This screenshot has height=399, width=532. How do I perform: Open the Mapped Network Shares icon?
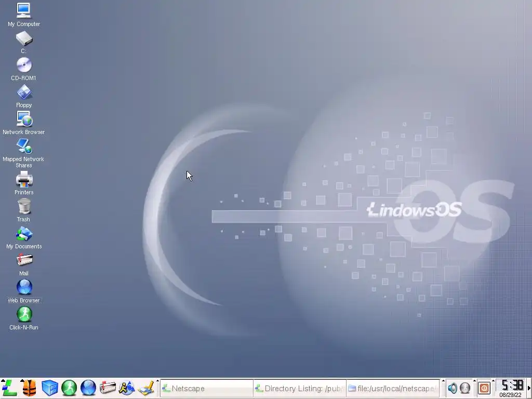coord(24,153)
